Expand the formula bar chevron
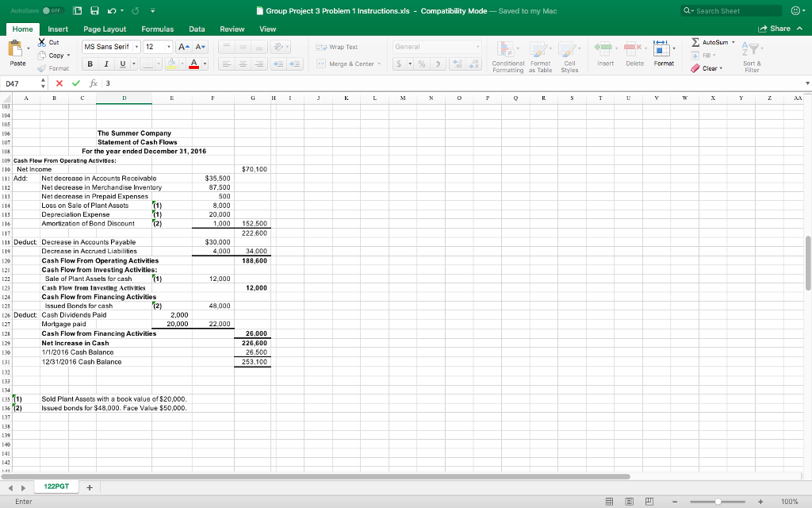The height and width of the screenshot is (508, 812). (x=806, y=83)
